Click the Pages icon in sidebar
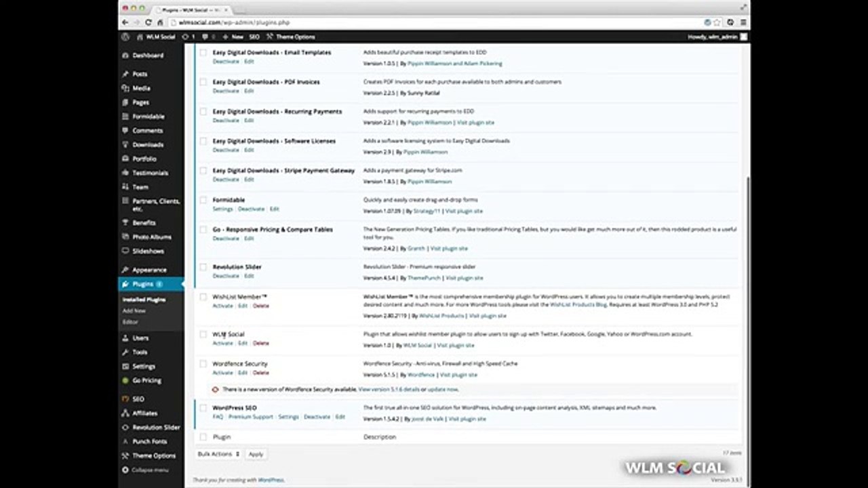The image size is (868, 488). click(x=125, y=102)
